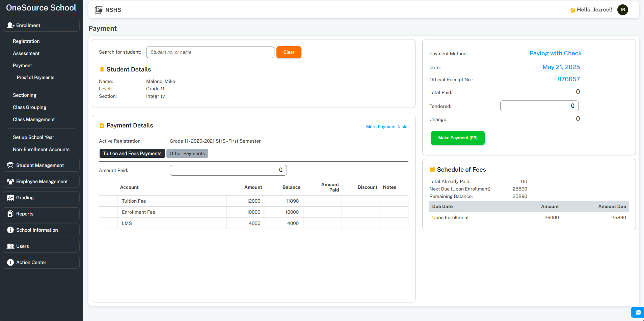
Task: Go to Class Grouping in sidebar
Action: 30,107
